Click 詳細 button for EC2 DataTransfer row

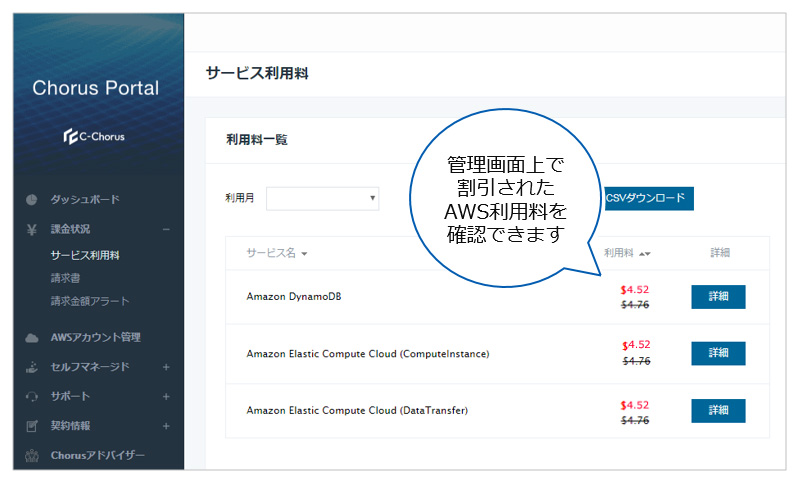point(718,410)
